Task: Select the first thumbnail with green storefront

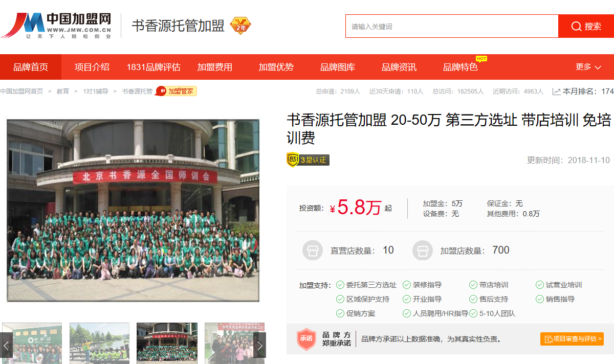Action: [32, 343]
